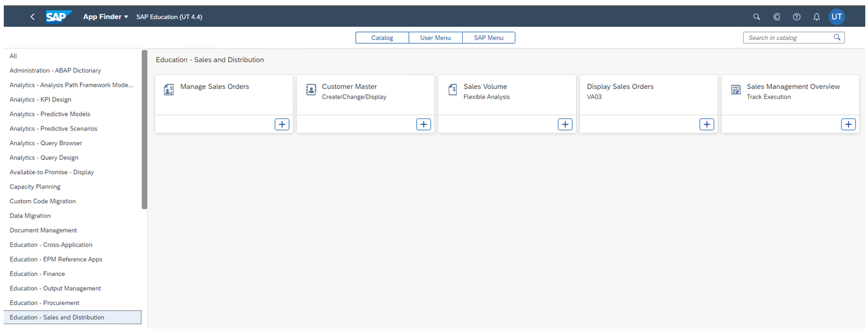This screenshot has height=334, width=868.
Task: Open the Customer Master tile title
Action: click(349, 87)
